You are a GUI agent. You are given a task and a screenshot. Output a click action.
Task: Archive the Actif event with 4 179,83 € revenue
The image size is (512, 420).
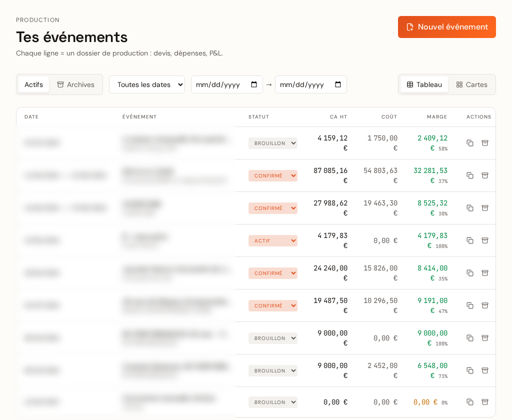click(485, 240)
